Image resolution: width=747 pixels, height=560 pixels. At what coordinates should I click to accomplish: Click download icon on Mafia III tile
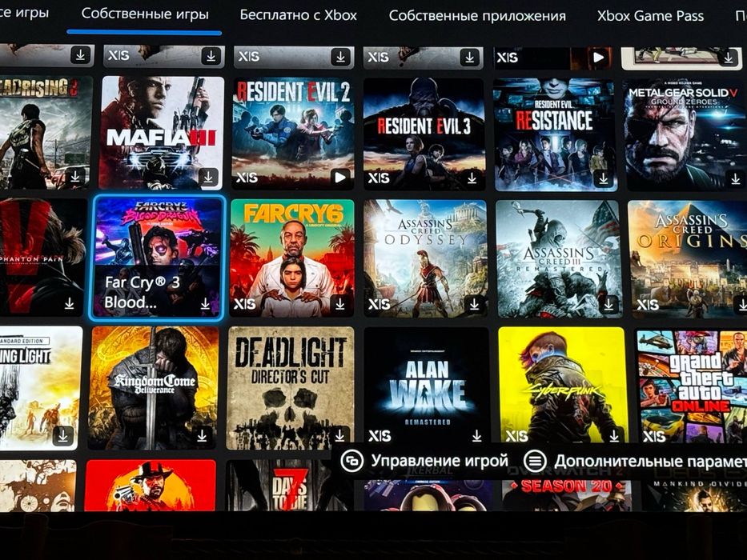click(208, 177)
